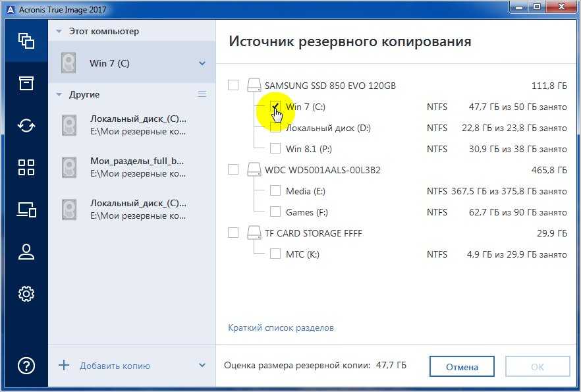Click 'Добавить копию' plus button
This screenshot has width=581, height=392.
coord(64,366)
